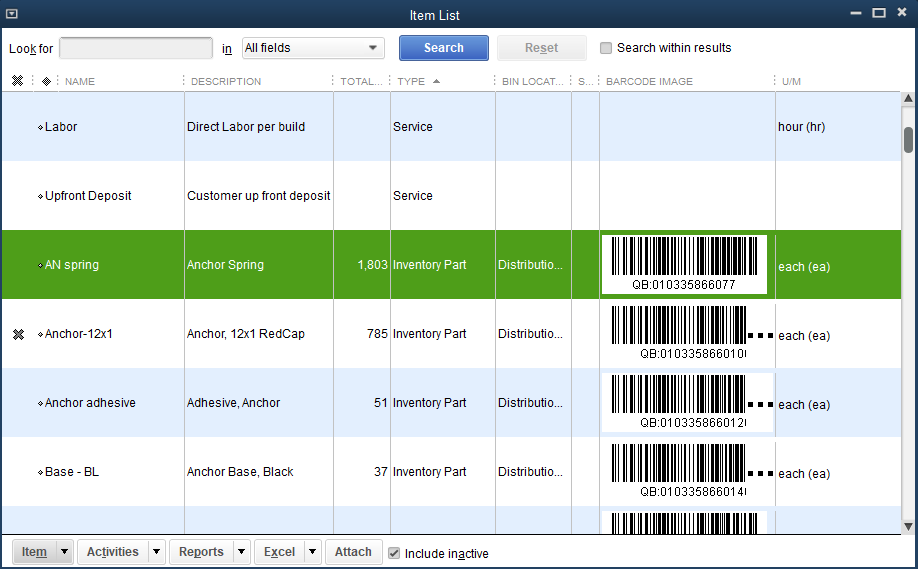Open the Excel menu button

click(x=279, y=552)
